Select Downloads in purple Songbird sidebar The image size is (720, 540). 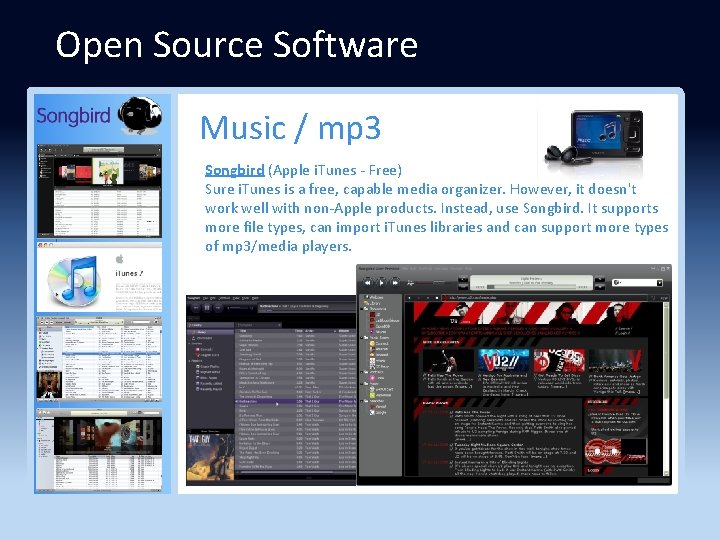(202, 338)
